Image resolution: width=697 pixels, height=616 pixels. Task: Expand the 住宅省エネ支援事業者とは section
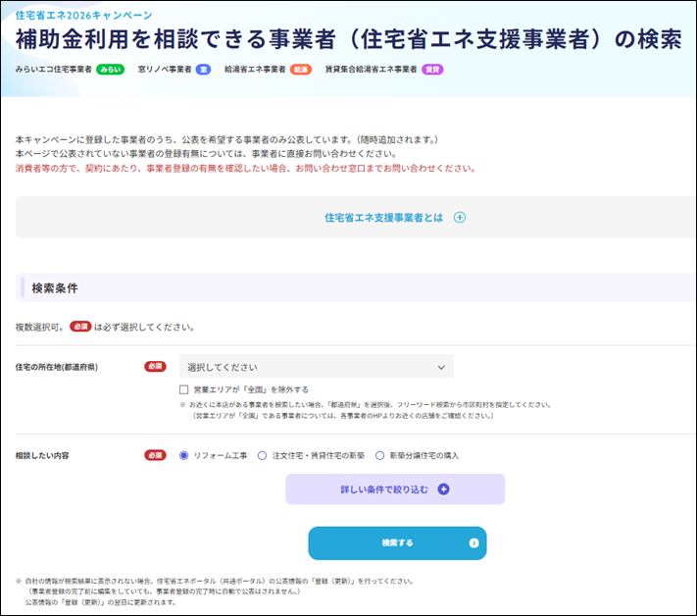click(395, 218)
